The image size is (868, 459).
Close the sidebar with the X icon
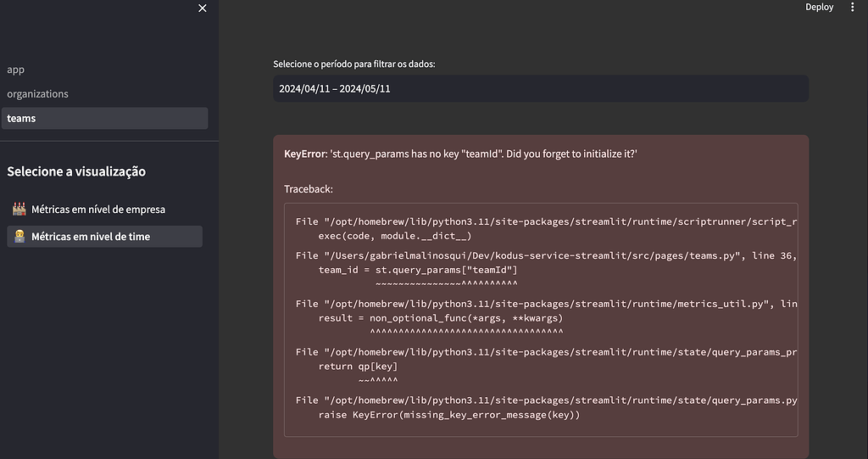click(x=202, y=8)
